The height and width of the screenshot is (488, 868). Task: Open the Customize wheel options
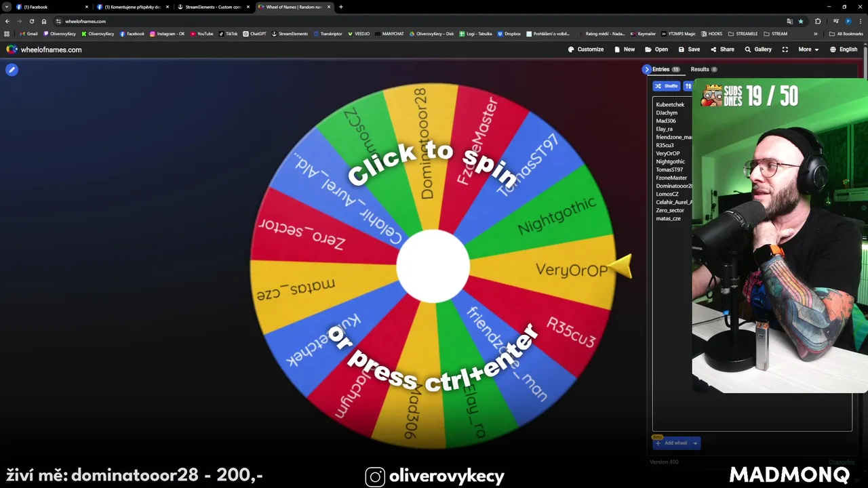[586, 49]
